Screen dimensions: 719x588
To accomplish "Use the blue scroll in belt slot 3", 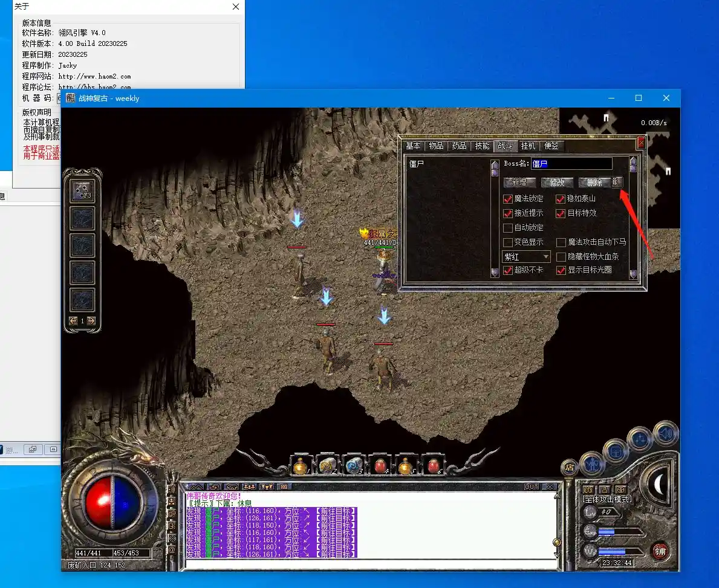I will point(354,466).
